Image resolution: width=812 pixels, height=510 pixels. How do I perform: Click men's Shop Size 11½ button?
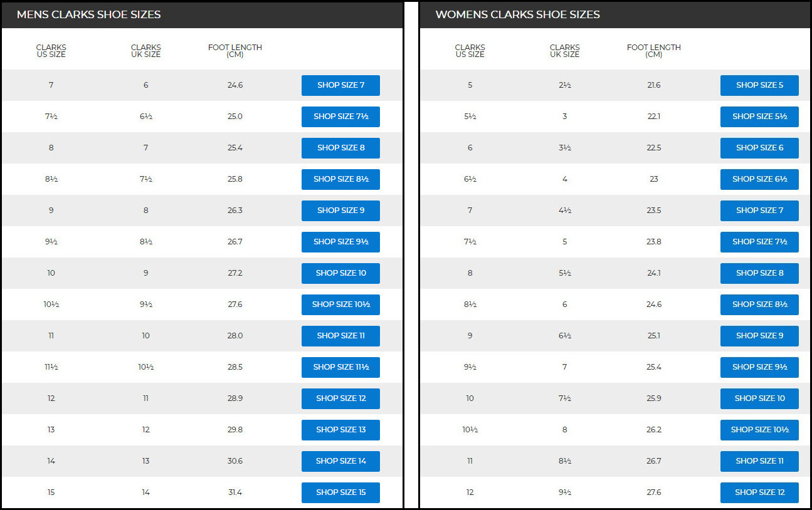(x=340, y=367)
